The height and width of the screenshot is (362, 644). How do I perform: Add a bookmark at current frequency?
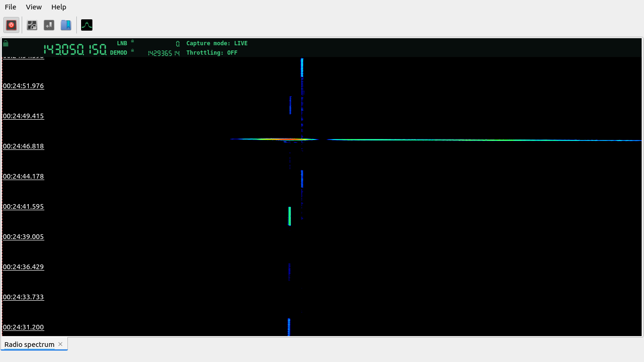click(x=49, y=25)
